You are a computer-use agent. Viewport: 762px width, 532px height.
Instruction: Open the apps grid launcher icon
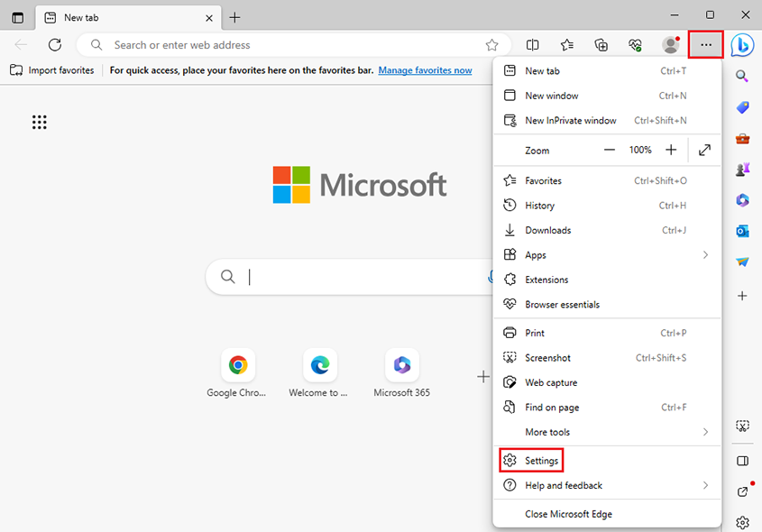click(40, 122)
